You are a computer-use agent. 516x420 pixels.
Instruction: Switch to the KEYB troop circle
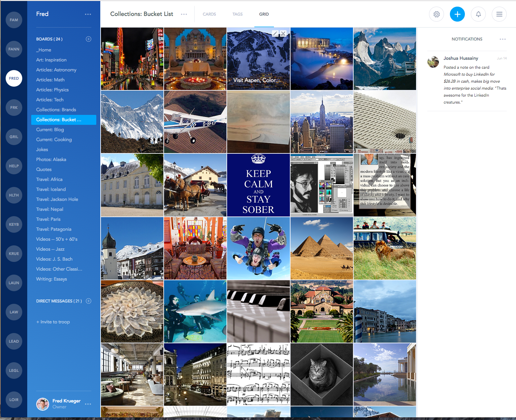click(14, 224)
